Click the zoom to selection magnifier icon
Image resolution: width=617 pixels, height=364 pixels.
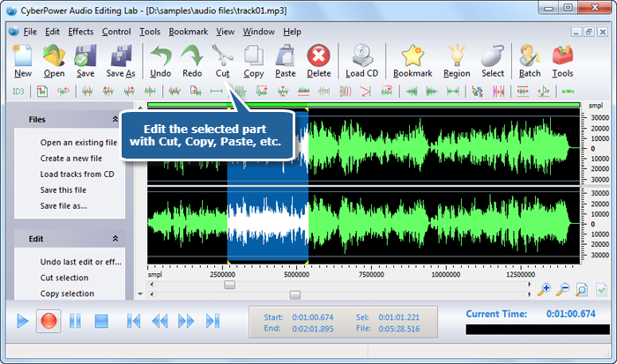(582, 290)
